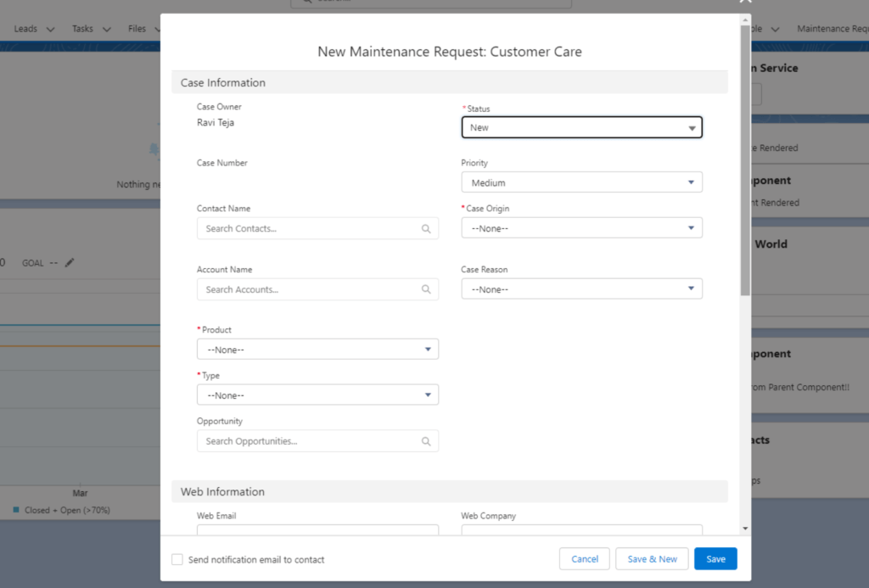This screenshot has width=869, height=588.
Task: Open the Type picklist
Action: 317,395
